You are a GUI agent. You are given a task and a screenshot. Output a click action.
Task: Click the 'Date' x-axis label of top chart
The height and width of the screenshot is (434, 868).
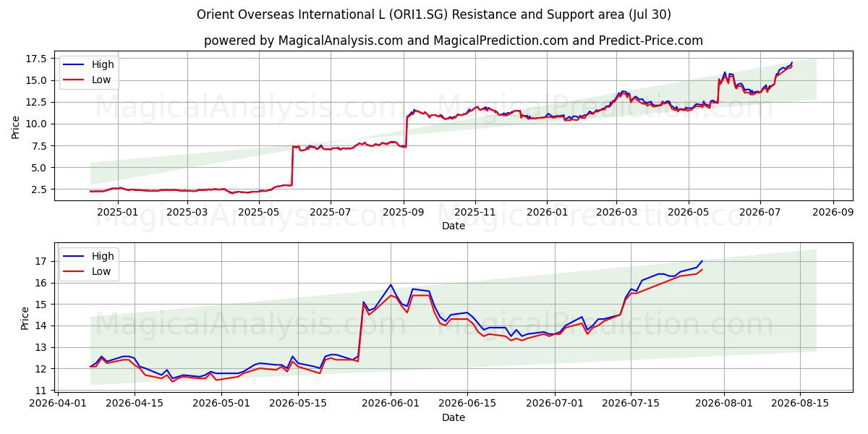coord(454,226)
